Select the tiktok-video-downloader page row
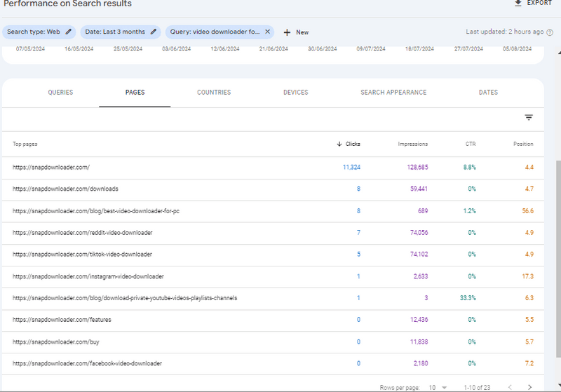Viewport: 561px width, 392px height. (x=273, y=255)
